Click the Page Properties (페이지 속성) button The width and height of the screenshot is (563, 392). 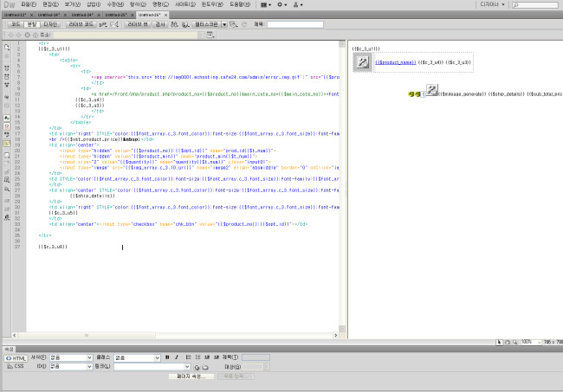tap(190, 376)
